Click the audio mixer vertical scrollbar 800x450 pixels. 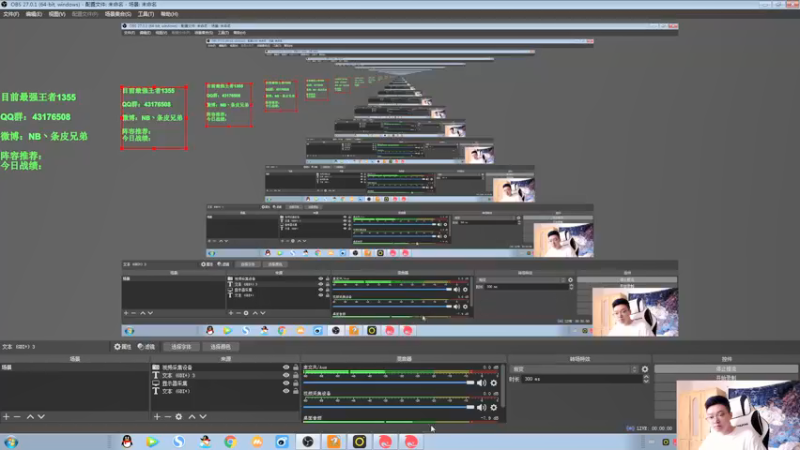pyautogui.click(x=503, y=386)
